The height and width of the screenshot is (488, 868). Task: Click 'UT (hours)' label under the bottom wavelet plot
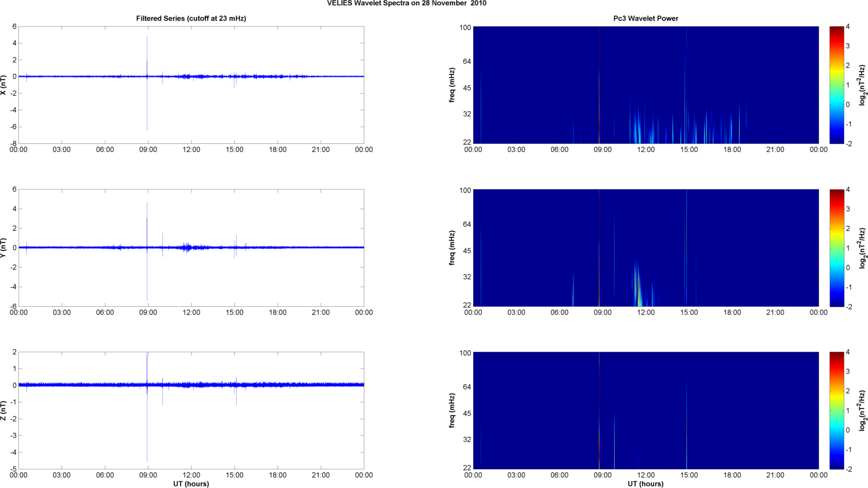[x=645, y=484]
